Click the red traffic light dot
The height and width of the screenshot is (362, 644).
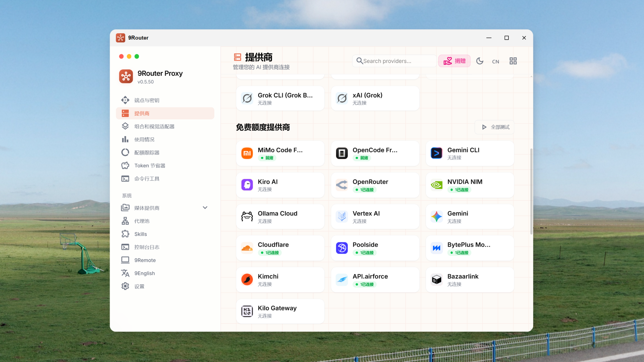click(x=121, y=57)
